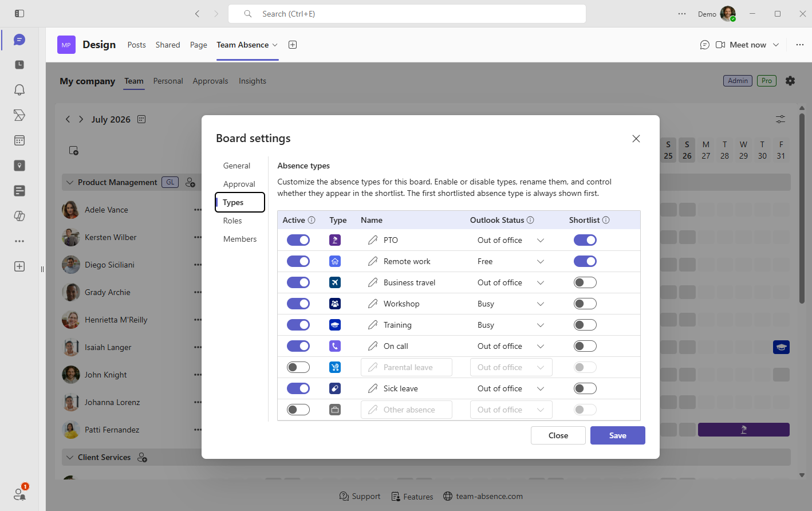
Task: Turn off the PTO shortlist toggle
Action: click(585, 240)
